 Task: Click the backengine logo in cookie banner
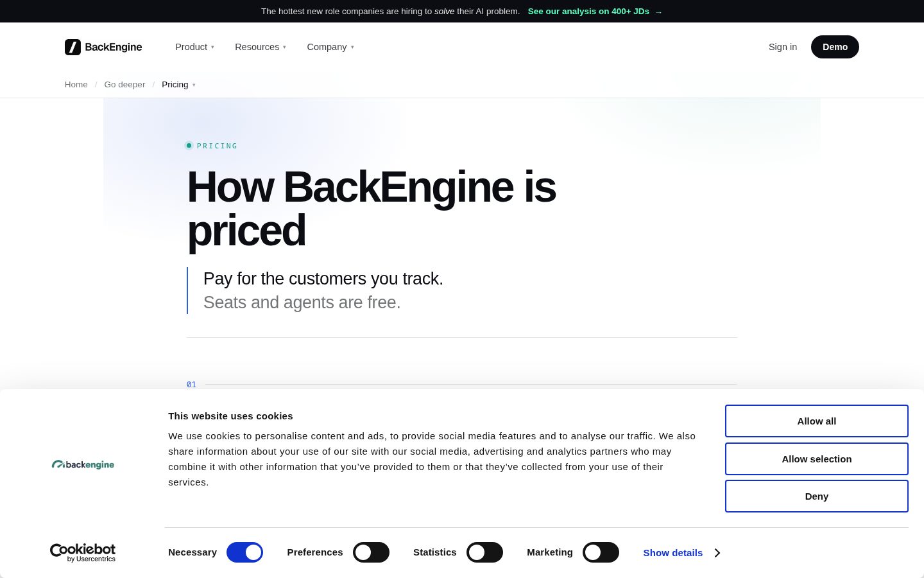tap(83, 464)
